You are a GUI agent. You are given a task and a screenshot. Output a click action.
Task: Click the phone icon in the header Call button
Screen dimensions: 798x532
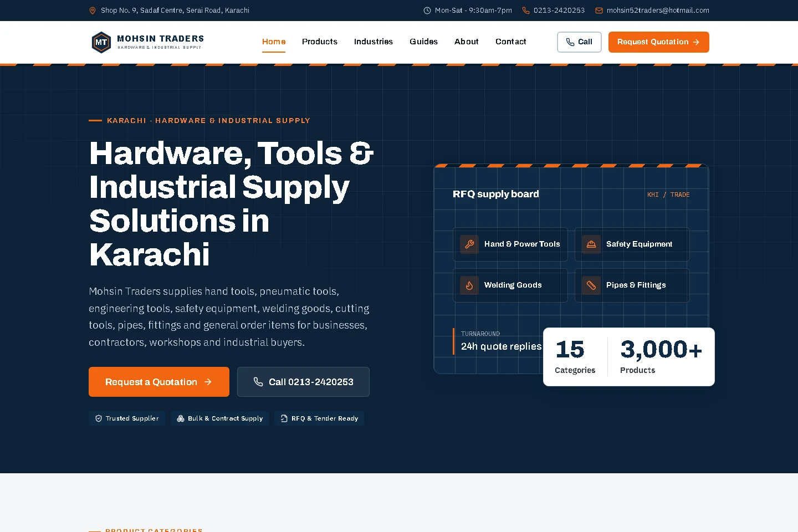click(x=570, y=42)
